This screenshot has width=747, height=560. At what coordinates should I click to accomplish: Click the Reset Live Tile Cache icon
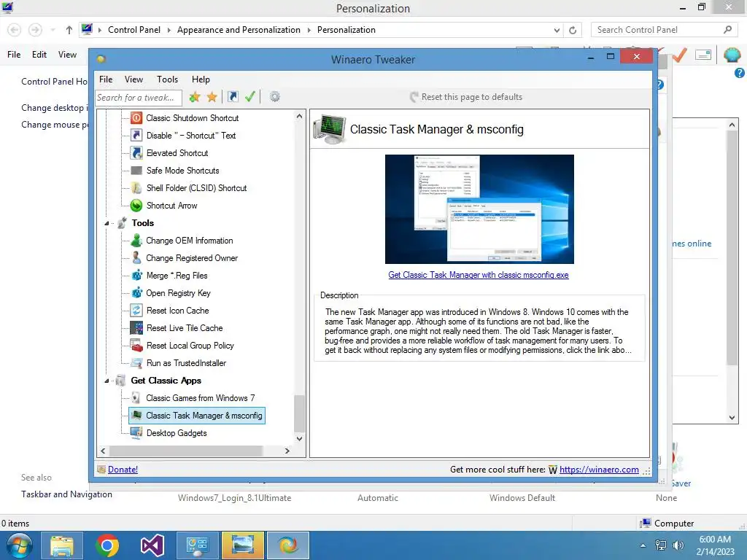click(136, 328)
